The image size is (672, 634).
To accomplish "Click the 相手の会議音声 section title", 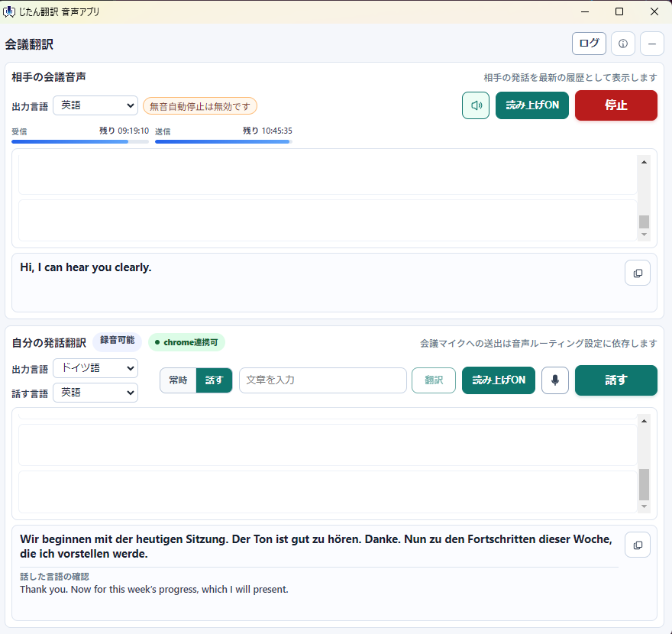I will [x=49, y=77].
